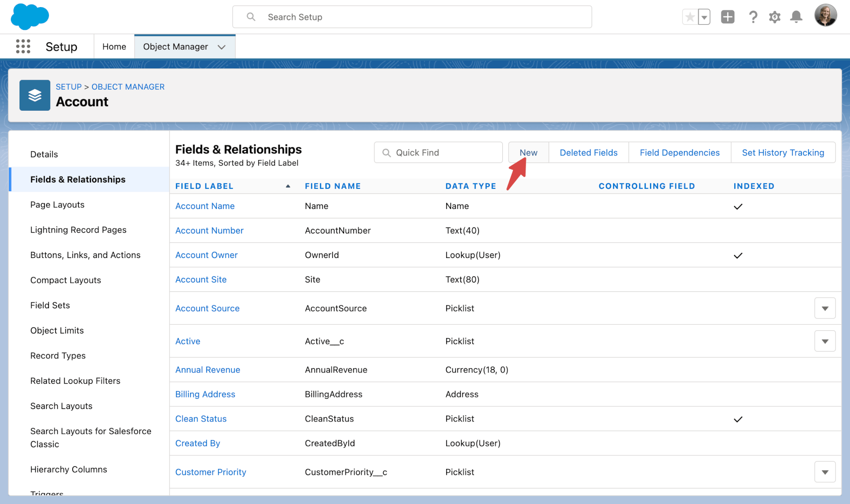This screenshot has width=850, height=504.
Task: Open row actions for Account Source
Action: pyautogui.click(x=825, y=308)
